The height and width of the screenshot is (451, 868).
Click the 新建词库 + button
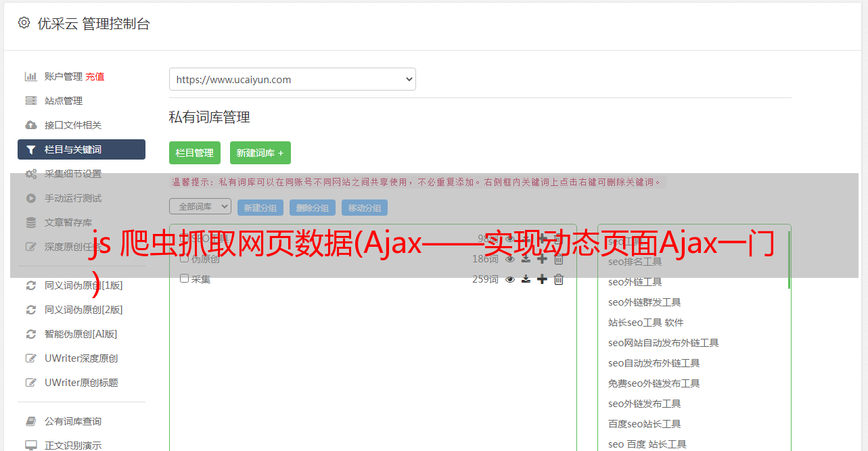click(x=260, y=153)
